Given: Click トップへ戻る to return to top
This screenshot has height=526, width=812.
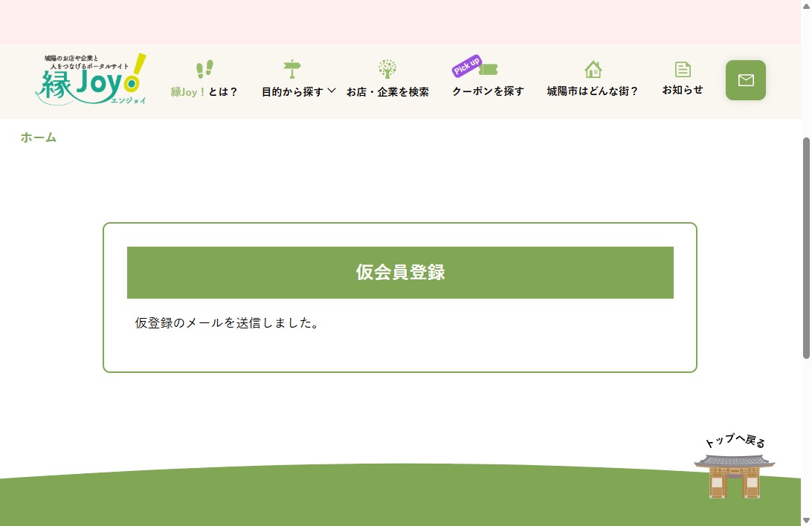Looking at the screenshot, I should point(733,444).
